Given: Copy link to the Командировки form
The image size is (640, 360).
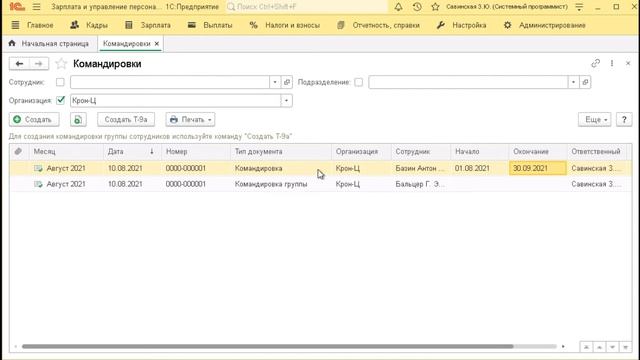Looking at the screenshot, I should (x=596, y=63).
